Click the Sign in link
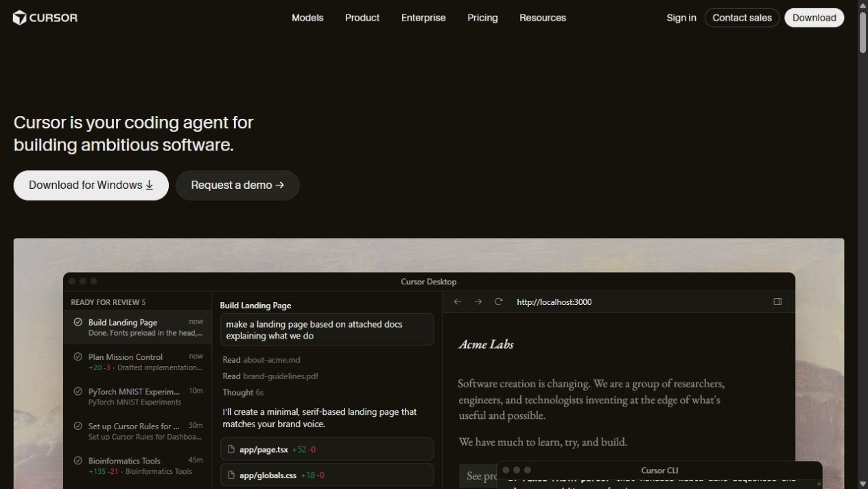Viewport: 868px width, 489px height. click(x=681, y=18)
